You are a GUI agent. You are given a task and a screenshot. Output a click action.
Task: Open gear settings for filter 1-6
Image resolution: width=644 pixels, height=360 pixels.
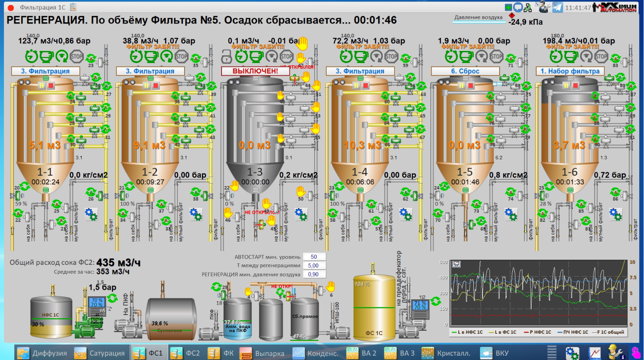point(615,214)
